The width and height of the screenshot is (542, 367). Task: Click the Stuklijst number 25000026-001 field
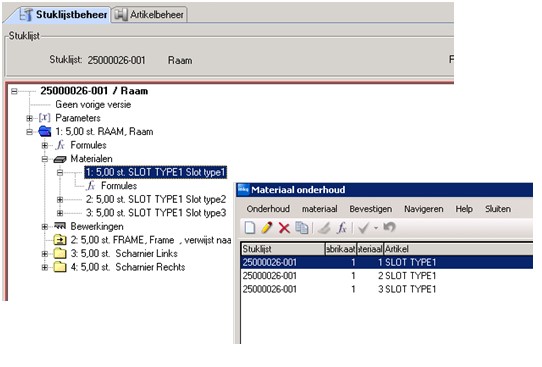[116, 60]
